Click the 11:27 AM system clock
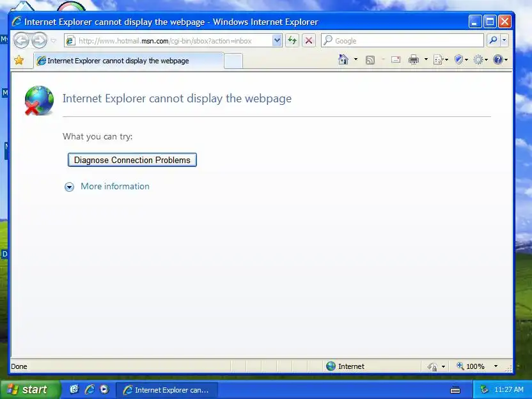The image size is (532, 399). 508,389
